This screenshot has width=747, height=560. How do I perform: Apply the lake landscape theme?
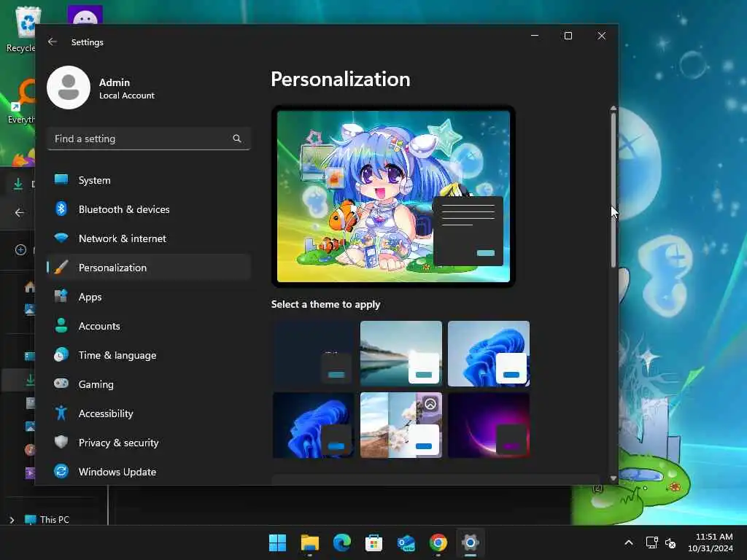[401, 354]
